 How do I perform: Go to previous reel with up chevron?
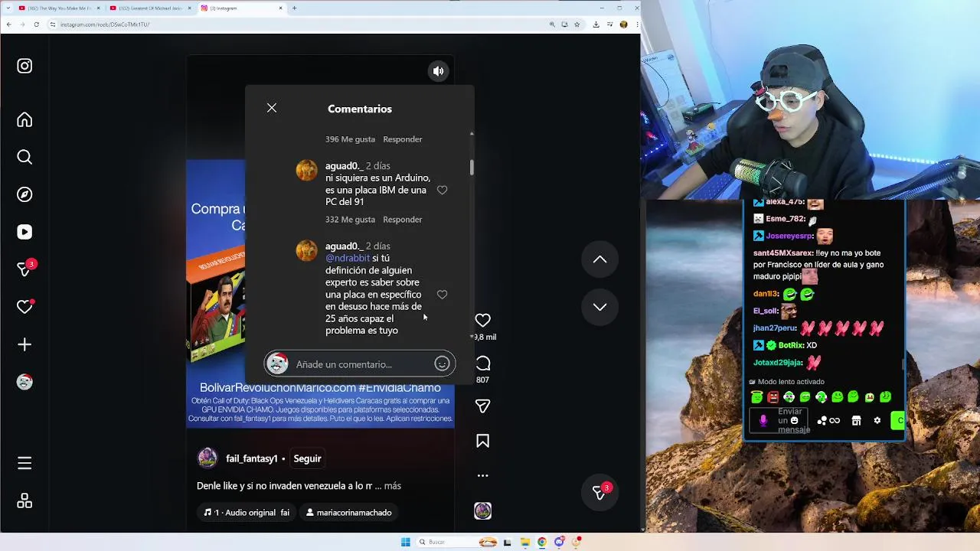point(600,259)
